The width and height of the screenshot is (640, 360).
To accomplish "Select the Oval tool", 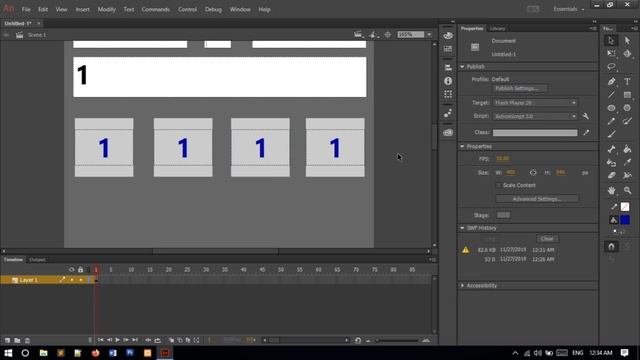I will tap(611, 108).
